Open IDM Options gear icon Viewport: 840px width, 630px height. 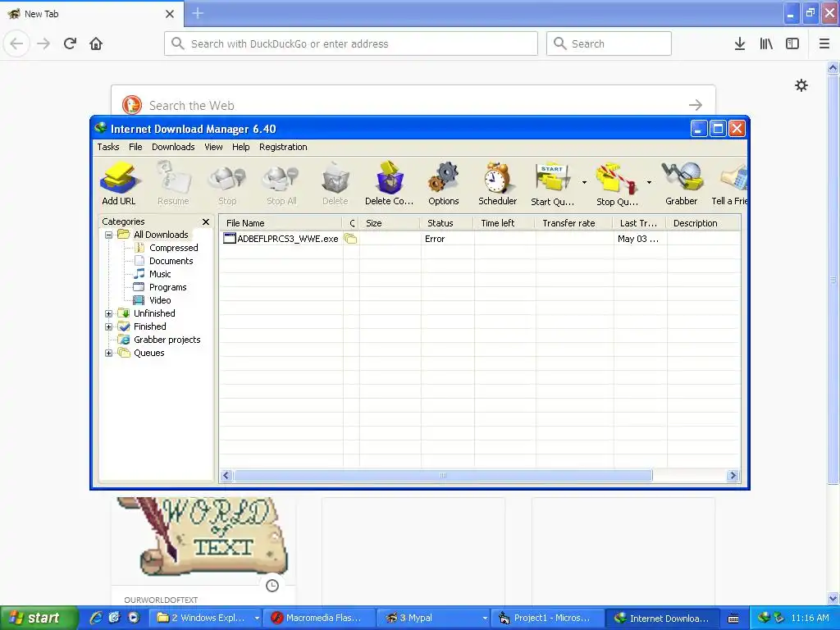tap(444, 184)
